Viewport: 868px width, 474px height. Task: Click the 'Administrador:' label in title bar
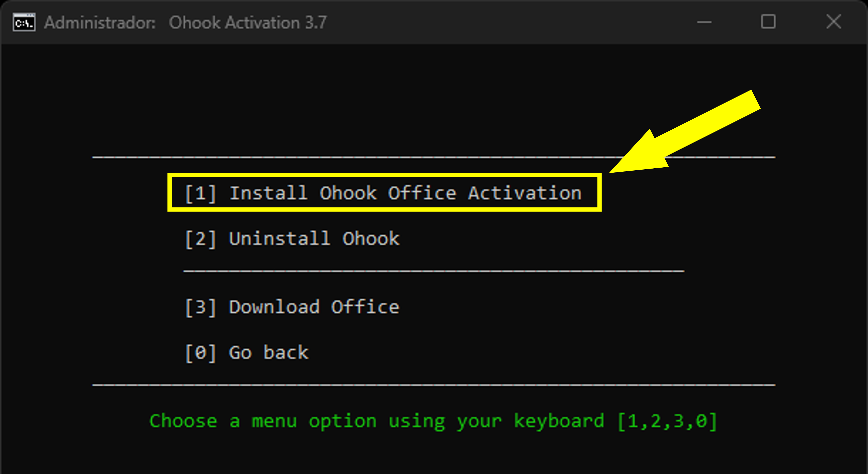[100, 23]
